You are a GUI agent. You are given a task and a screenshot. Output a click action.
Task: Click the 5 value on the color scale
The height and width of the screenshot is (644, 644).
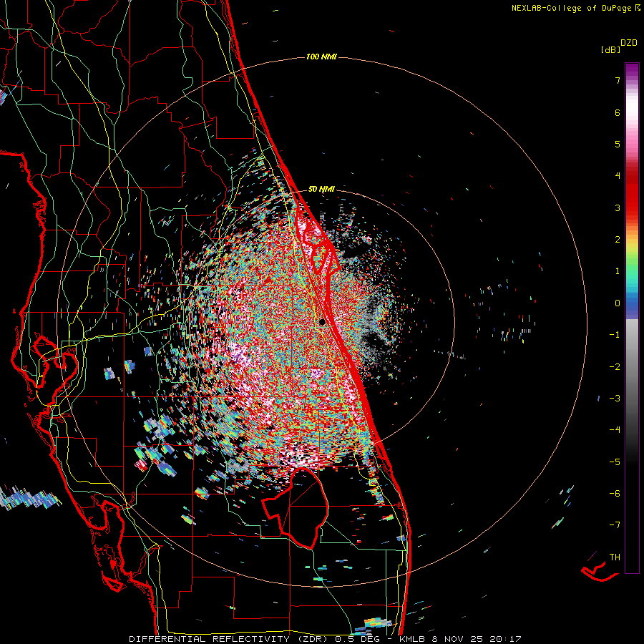(618, 144)
